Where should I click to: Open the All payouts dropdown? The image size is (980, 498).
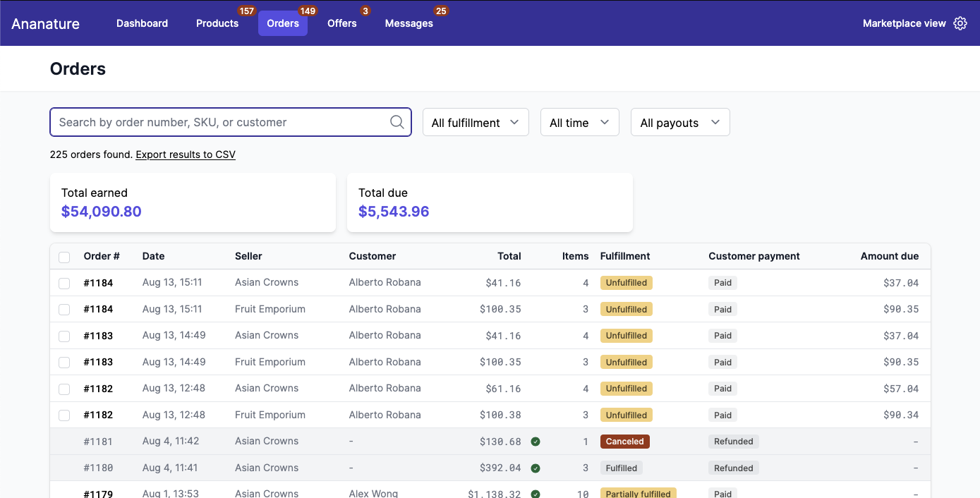coord(679,122)
